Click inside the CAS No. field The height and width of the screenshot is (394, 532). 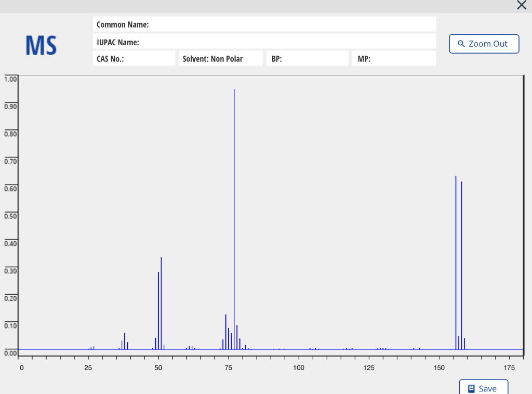tap(134, 58)
